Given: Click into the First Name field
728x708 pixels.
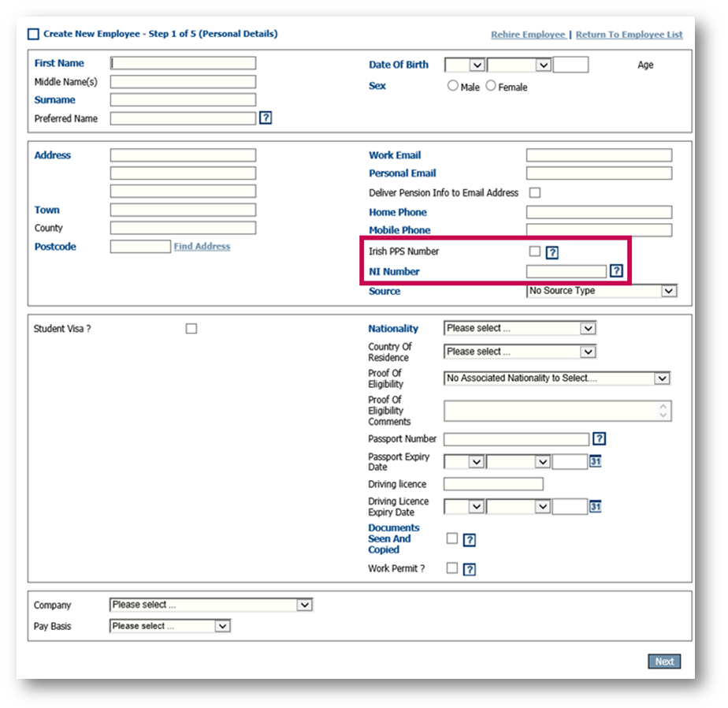Looking at the screenshot, I should (x=183, y=63).
